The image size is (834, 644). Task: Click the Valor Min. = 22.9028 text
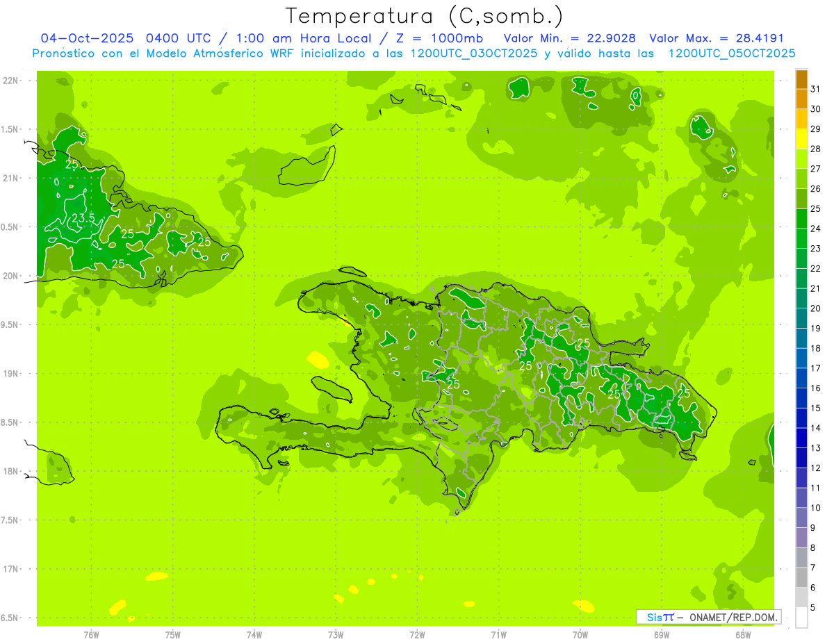click(569, 38)
